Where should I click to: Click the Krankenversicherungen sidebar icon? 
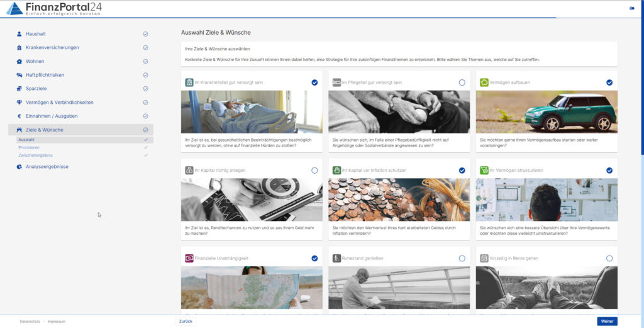point(19,48)
